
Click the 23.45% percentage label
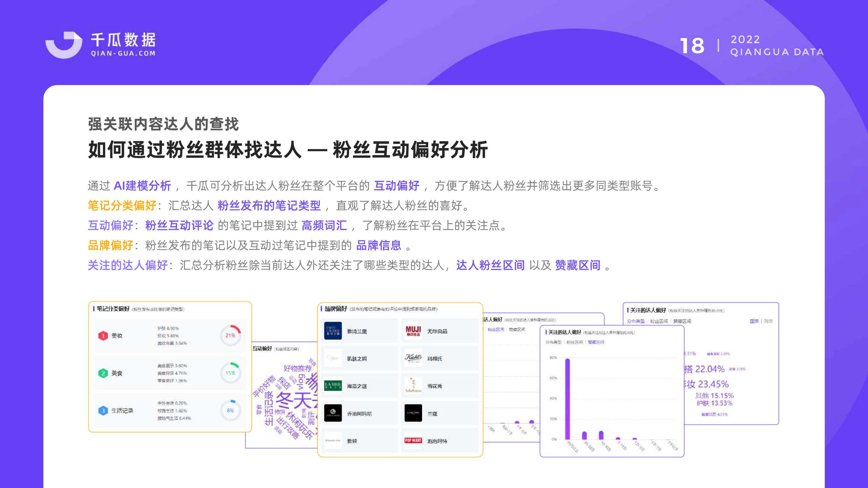coord(713,384)
